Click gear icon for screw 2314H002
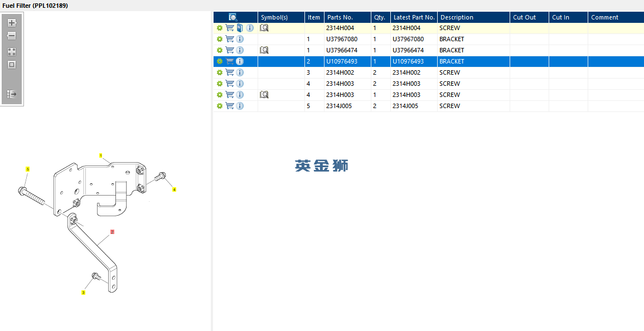This screenshot has width=644, height=331. (x=220, y=72)
